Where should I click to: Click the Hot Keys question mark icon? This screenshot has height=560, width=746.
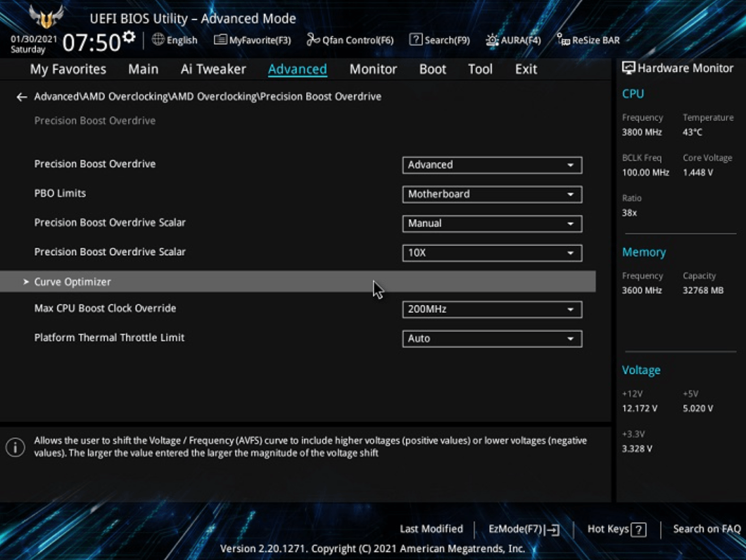coord(639,529)
